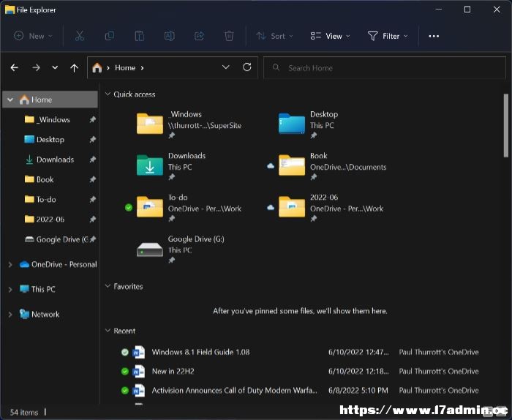The height and width of the screenshot is (420, 512).
Task: Select _Windows in the navigation pane
Action: click(x=53, y=119)
